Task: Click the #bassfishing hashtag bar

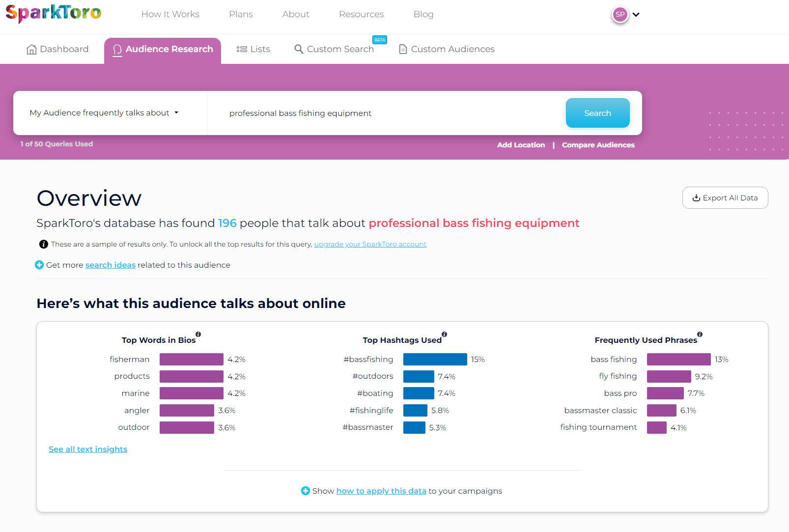Action: 435,359
